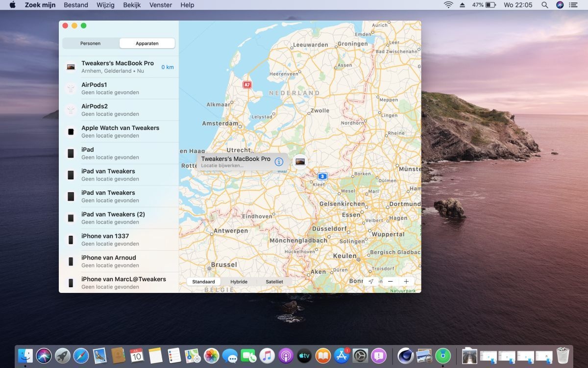
Task: Open info for Tweakers's MacBook Pro callout
Action: pos(279,161)
